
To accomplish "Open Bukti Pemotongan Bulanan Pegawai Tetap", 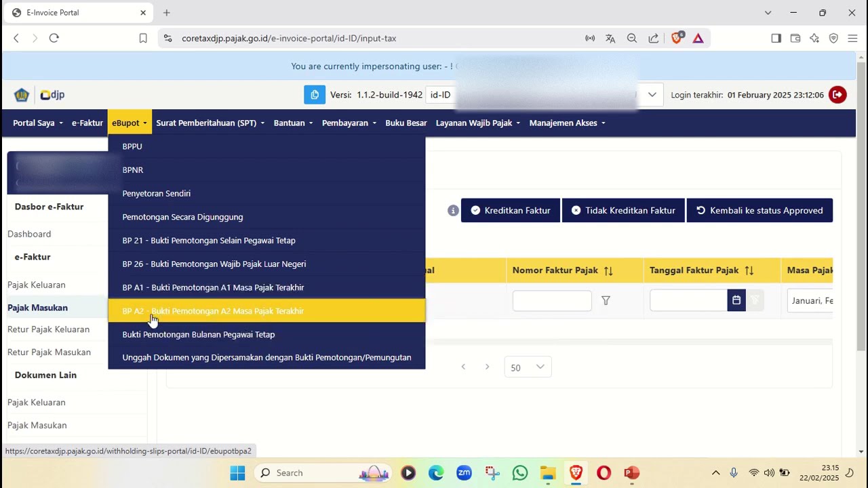I will [x=267, y=334].
